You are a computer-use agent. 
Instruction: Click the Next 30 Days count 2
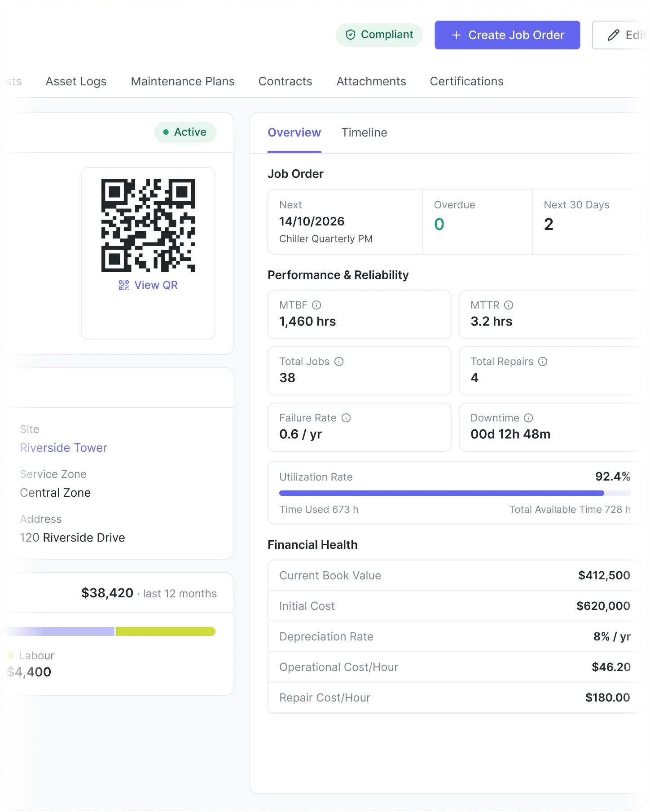(549, 224)
